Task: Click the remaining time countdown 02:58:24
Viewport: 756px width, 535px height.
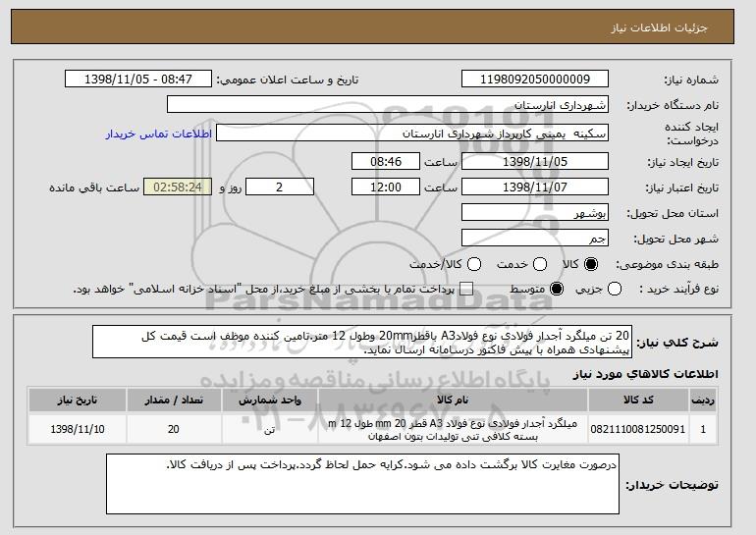Action: coord(178,187)
